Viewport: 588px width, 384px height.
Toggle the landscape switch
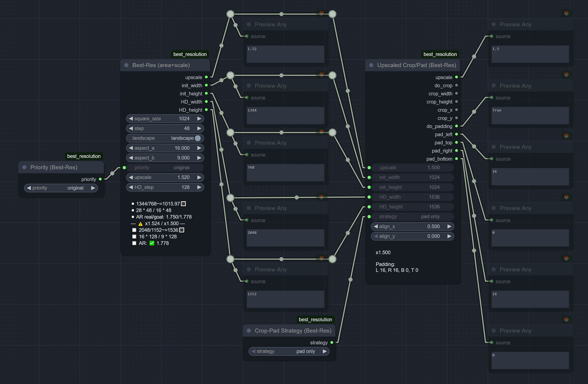click(x=165, y=138)
